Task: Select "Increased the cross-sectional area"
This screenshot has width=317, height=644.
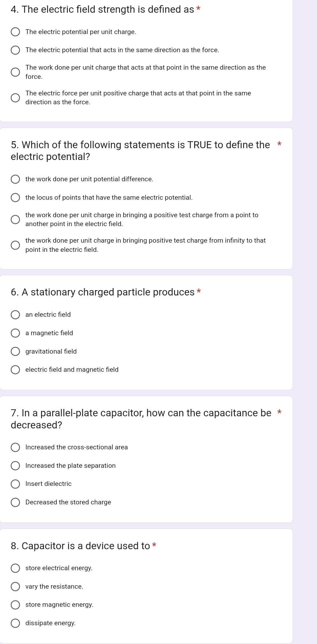Action: tap(15, 447)
